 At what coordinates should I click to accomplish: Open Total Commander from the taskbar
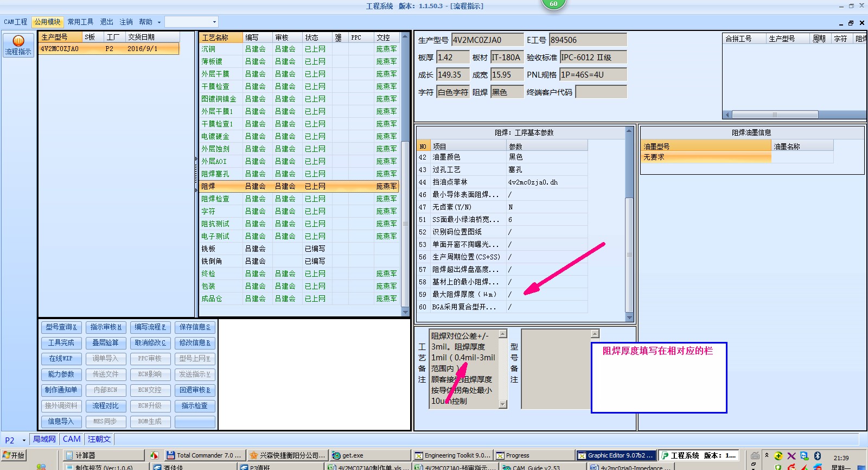[205, 455]
